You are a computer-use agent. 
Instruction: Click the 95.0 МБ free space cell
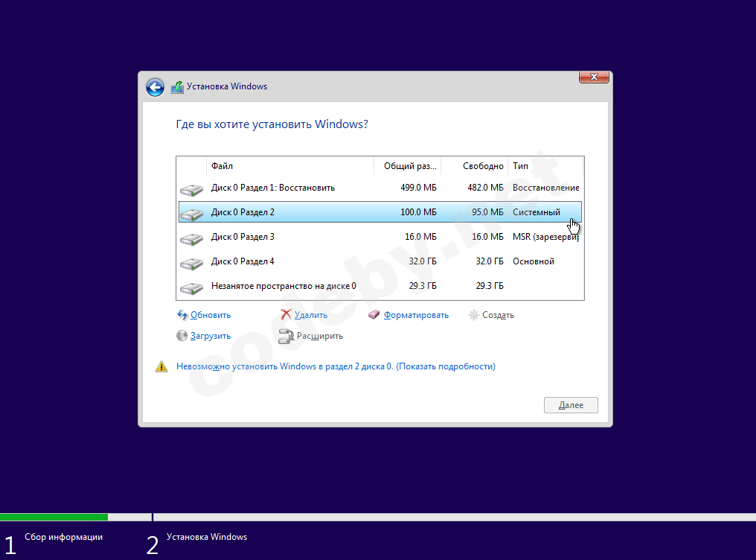tap(487, 212)
